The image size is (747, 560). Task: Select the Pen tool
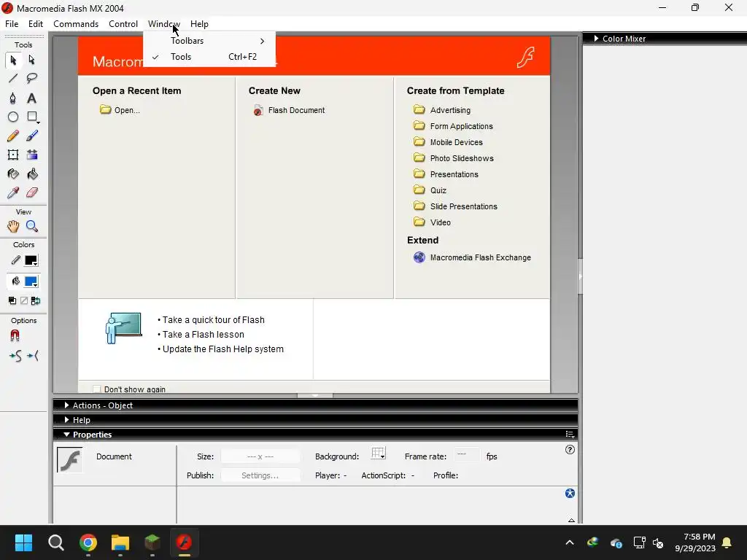(13, 98)
